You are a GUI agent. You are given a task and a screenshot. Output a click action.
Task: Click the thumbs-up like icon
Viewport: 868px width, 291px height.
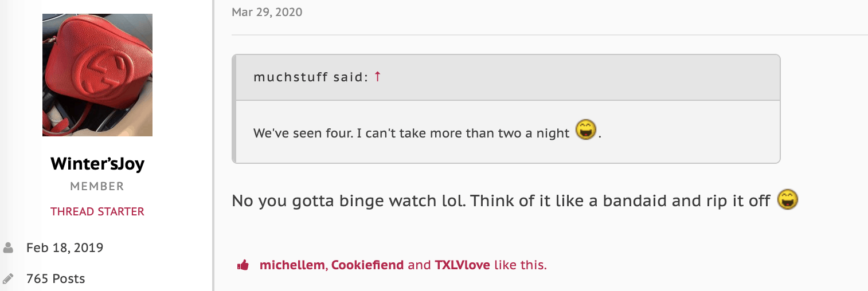coord(243,265)
